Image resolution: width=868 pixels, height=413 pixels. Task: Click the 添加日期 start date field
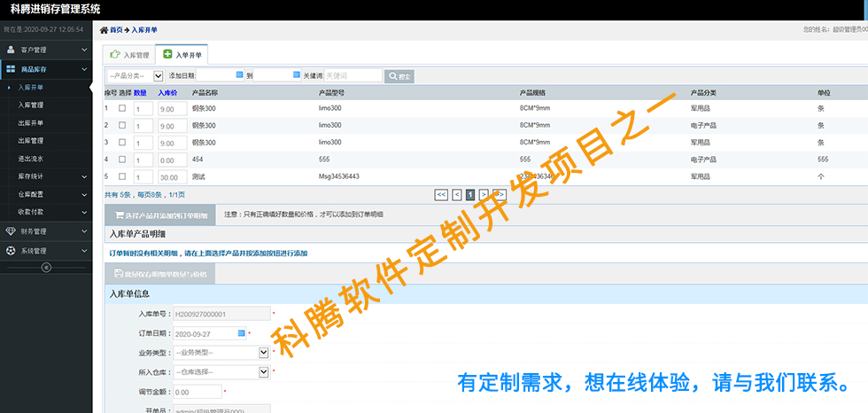click(220, 74)
